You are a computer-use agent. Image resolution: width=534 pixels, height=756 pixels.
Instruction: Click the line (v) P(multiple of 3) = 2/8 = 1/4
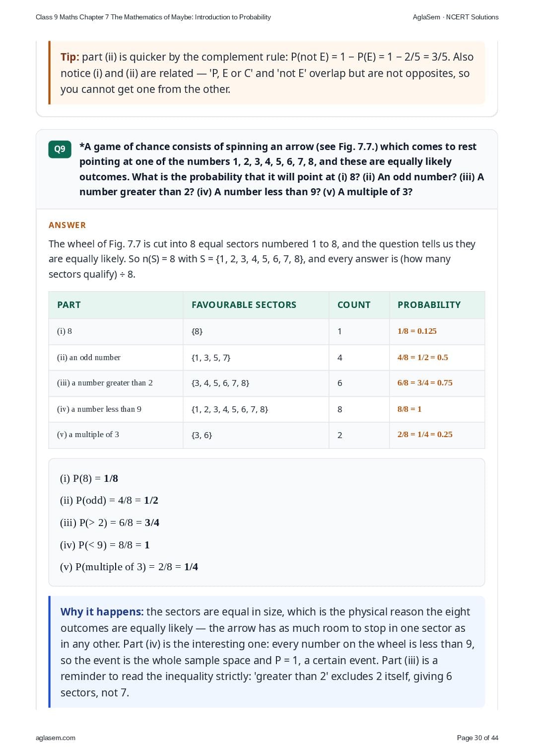(129, 567)
